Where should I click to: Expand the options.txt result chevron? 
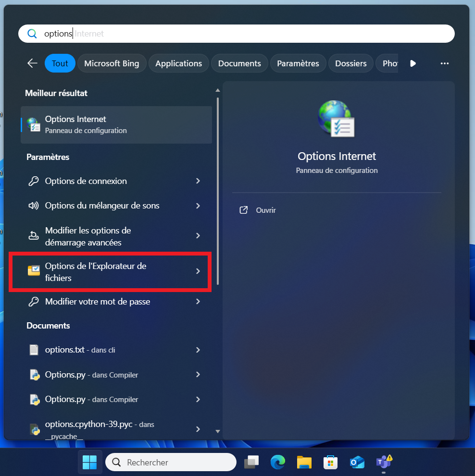point(198,350)
